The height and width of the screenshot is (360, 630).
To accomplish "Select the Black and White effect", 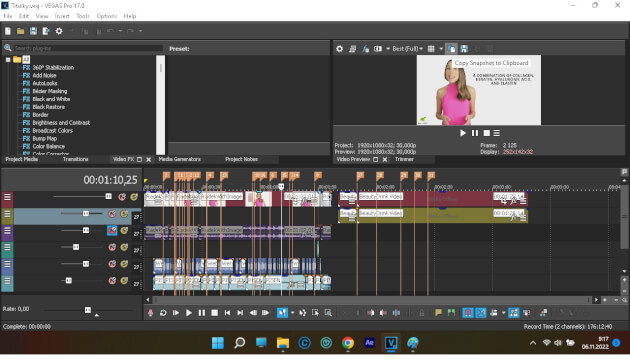I will [x=51, y=99].
